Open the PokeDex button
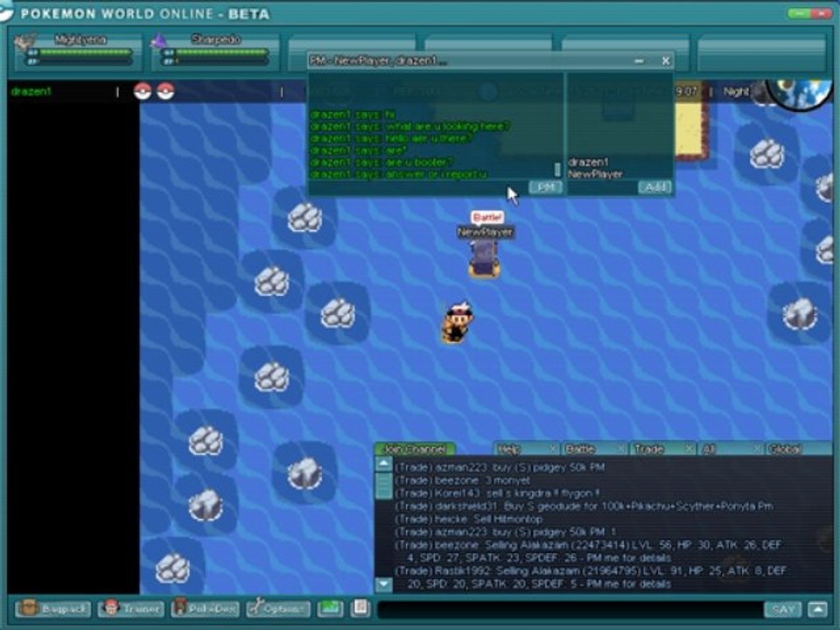Image resolution: width=840 pixels, height=630 pixels. 206,609
